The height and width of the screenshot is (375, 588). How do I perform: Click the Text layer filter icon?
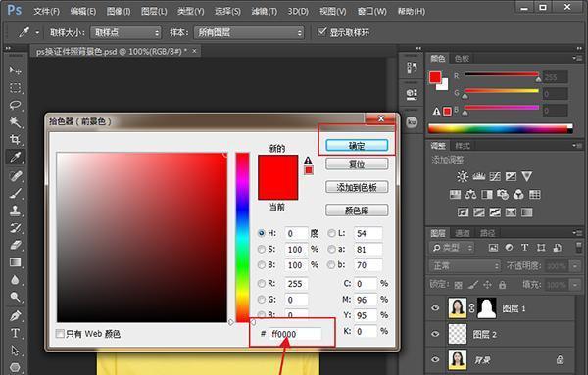point(524,248)
